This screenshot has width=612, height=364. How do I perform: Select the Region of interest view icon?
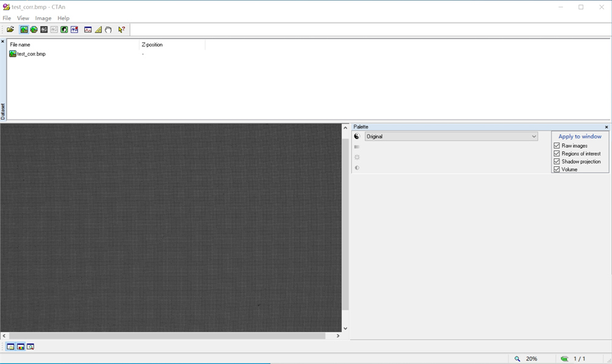tap(34, 29)
